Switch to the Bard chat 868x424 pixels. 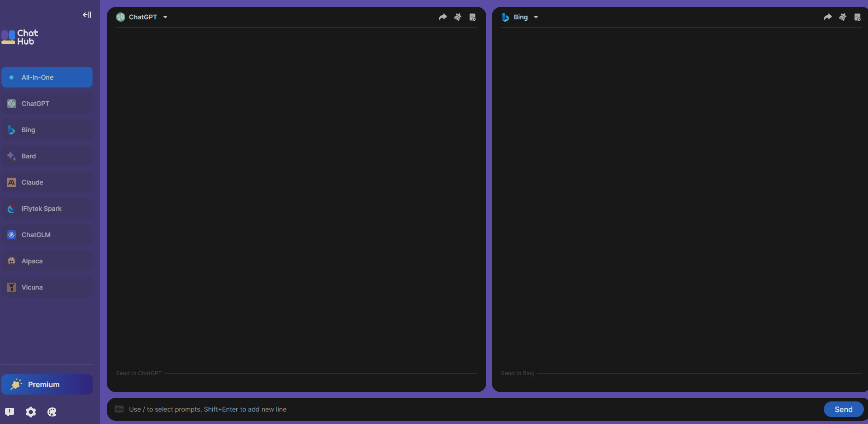tap(47, 156)
